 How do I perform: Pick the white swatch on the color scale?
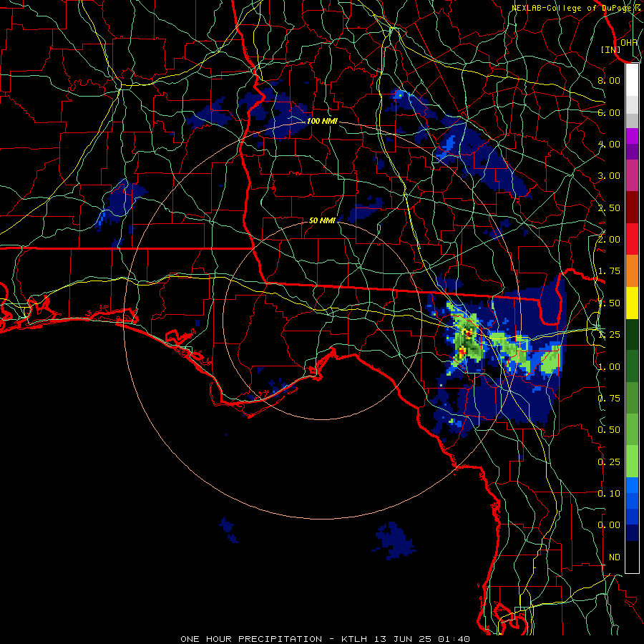pyautogui.click(x=632, y=79)
